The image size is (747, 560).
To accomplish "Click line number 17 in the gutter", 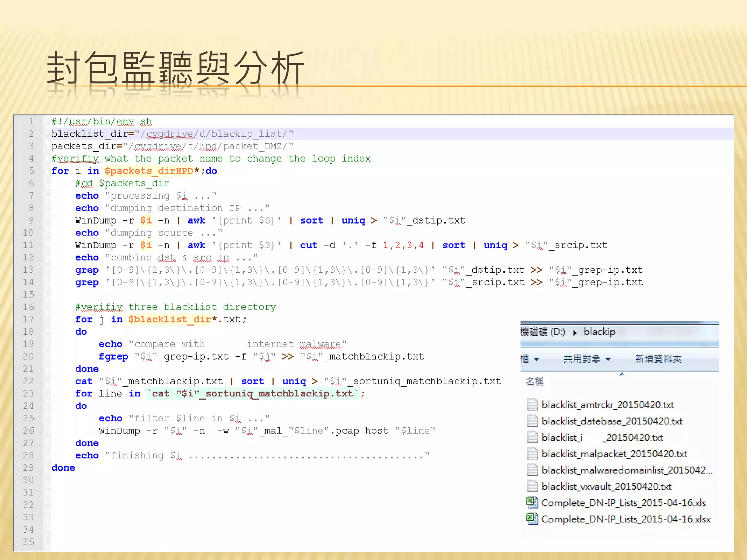I will (28, 319).
